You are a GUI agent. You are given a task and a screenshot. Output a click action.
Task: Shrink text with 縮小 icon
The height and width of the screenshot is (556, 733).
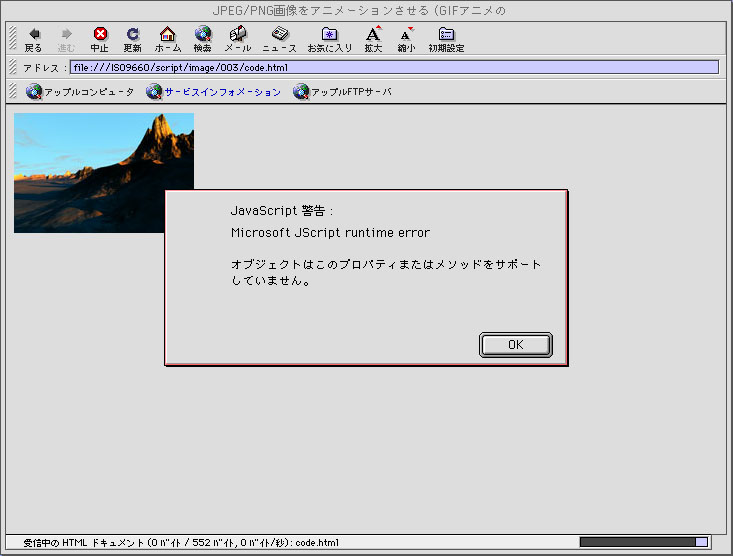pyautogui.click(x=406, y=34)
